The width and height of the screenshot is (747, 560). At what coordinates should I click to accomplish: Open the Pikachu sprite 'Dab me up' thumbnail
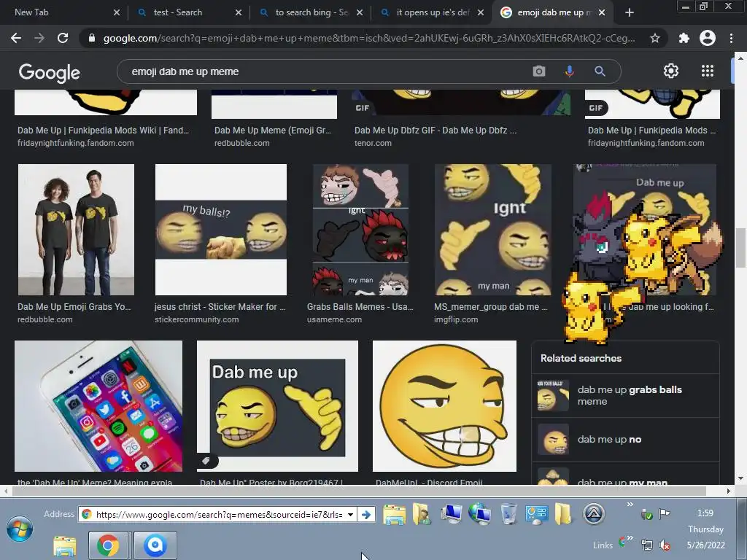645,230
